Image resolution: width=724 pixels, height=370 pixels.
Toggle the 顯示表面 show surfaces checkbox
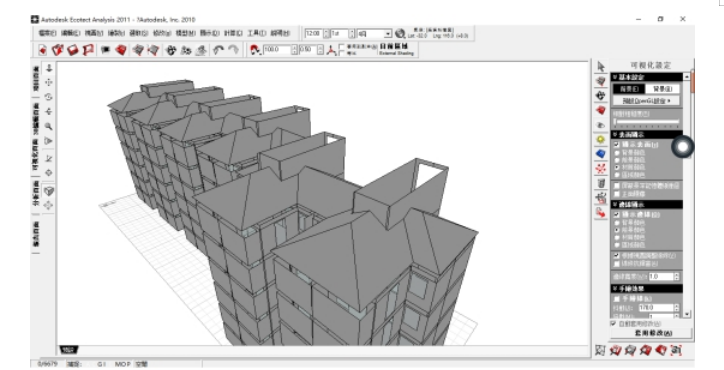click(x=616, y=145)
